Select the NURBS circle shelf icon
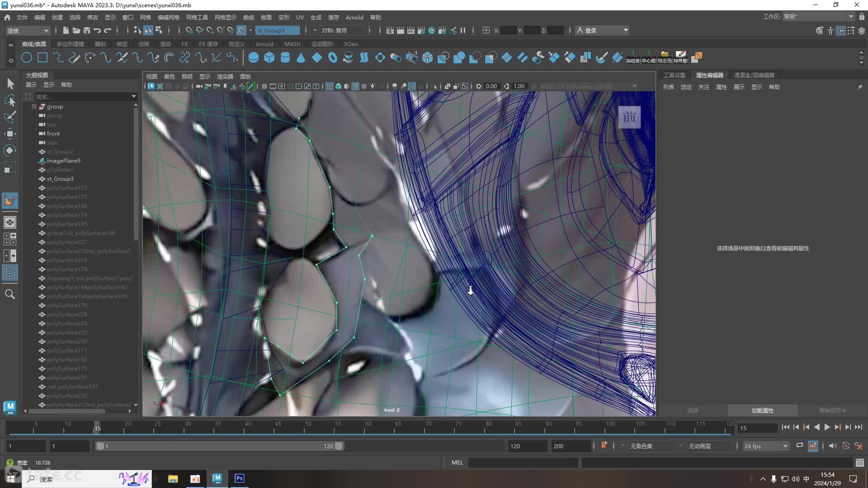The image size is (868, 488). (27, 57)
